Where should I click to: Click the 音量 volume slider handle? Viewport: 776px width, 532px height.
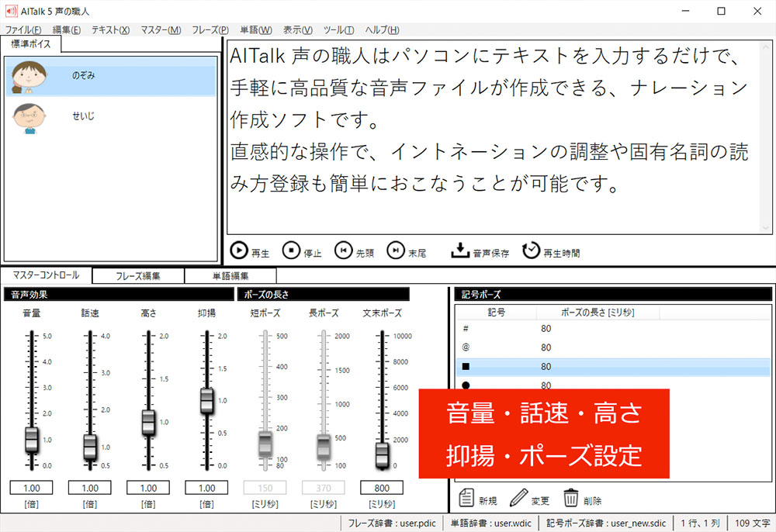[x=32, y=440]
